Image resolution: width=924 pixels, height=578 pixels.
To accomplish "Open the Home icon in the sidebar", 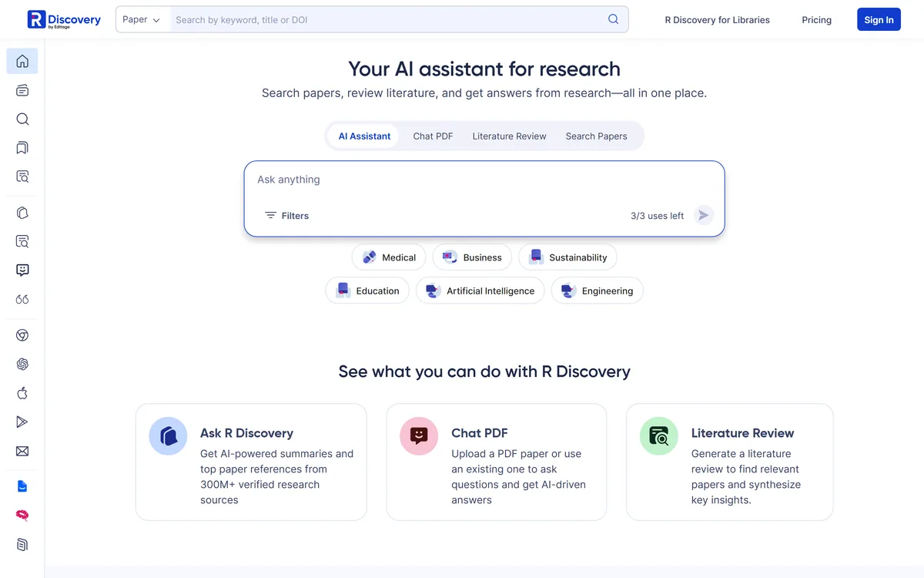I will 22,62.
